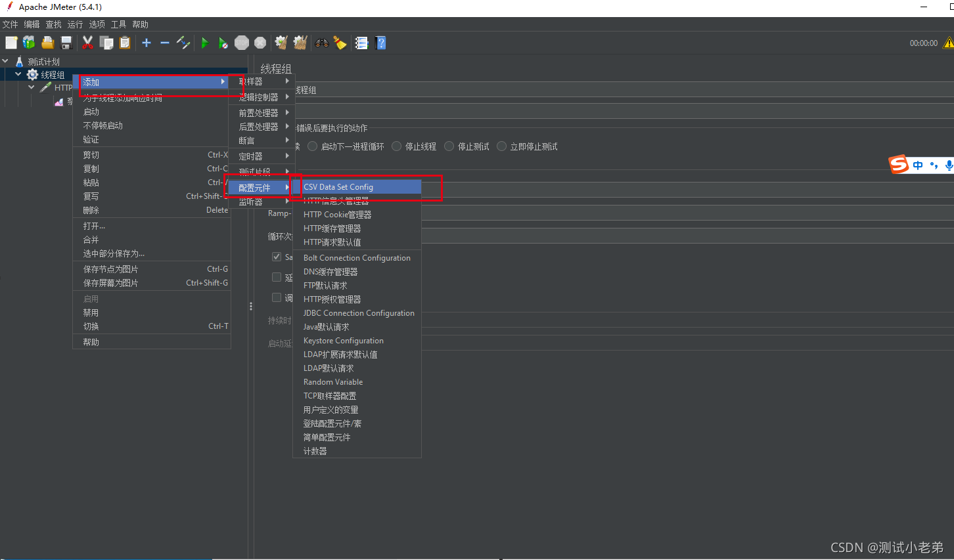
Task: Select 计数器 config element
Action: tap(357, 451)
